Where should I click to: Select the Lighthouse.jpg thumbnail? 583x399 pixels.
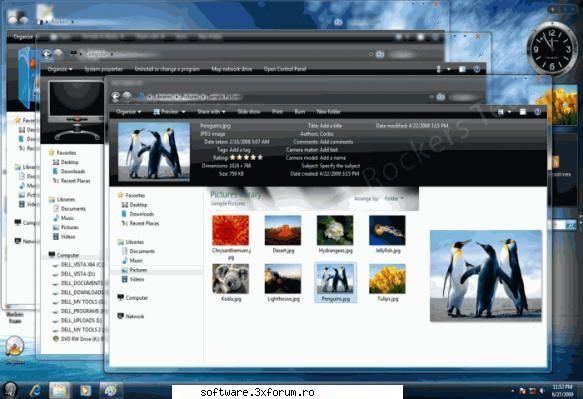pyautogui.click(x=283, y=279)
